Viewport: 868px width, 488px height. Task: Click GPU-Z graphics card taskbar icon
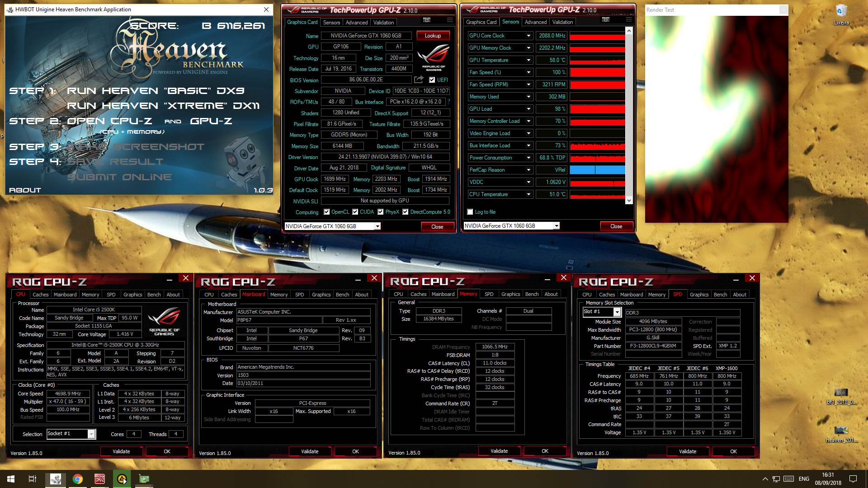(x=144, y=479)
